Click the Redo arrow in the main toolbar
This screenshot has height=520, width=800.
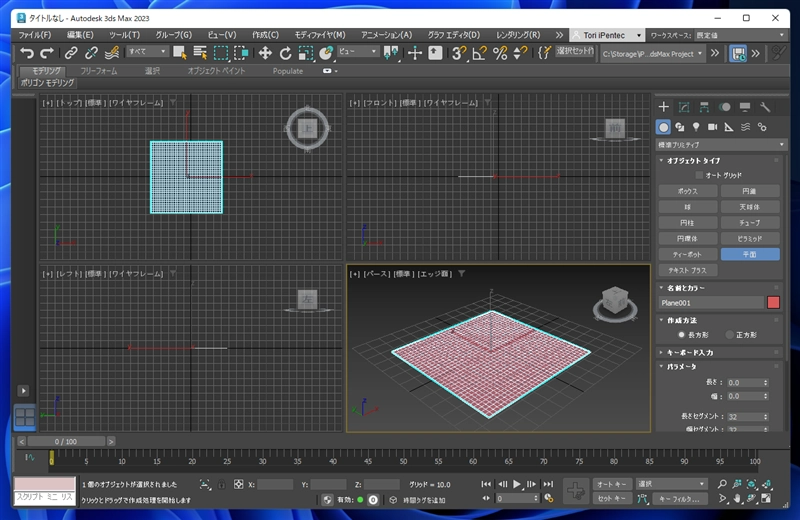(x=47, y=53)
